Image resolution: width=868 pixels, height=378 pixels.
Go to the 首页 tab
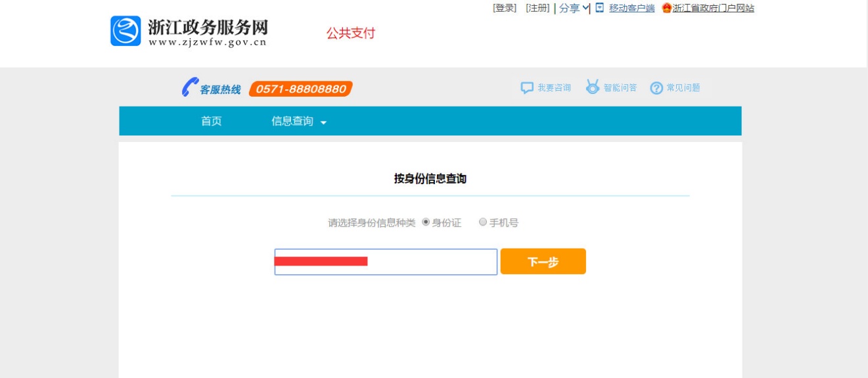click(x=212, y=121)
